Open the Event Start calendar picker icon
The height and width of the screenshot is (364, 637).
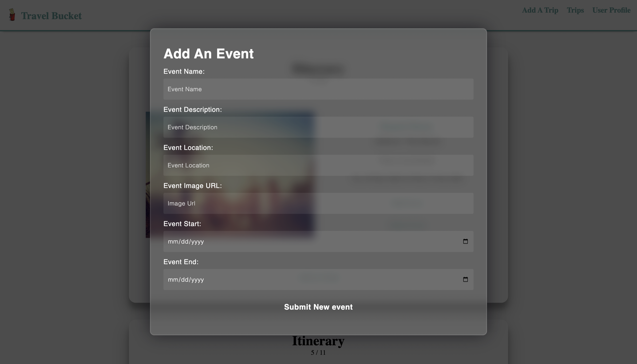tap(465, 241)
